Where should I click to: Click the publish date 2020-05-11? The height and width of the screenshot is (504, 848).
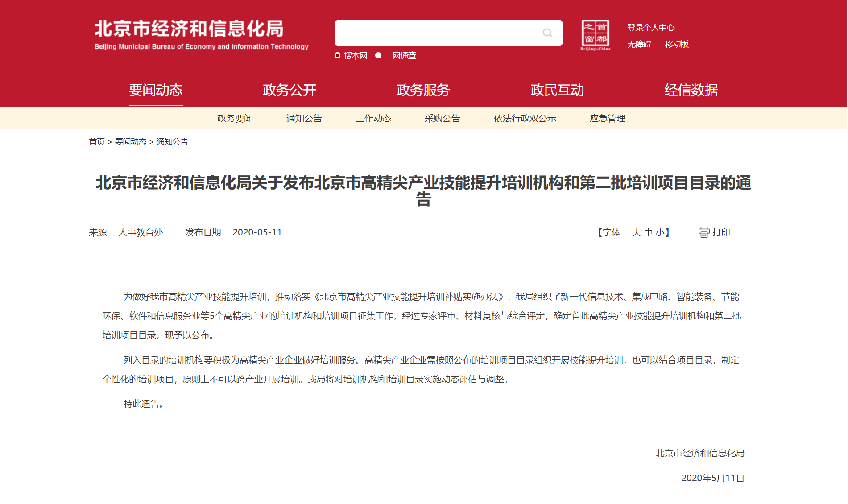coord(257,232)
